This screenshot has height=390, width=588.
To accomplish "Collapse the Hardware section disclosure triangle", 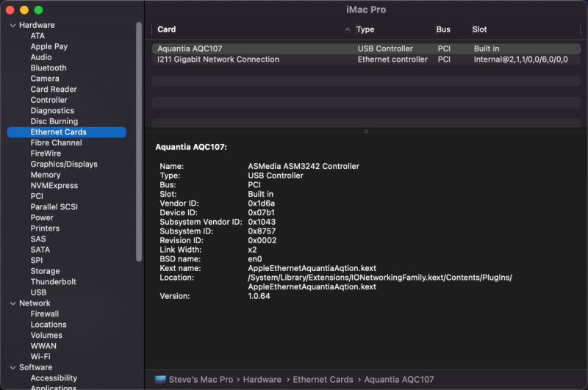I will pyautogui.click(x=12, y=25).
